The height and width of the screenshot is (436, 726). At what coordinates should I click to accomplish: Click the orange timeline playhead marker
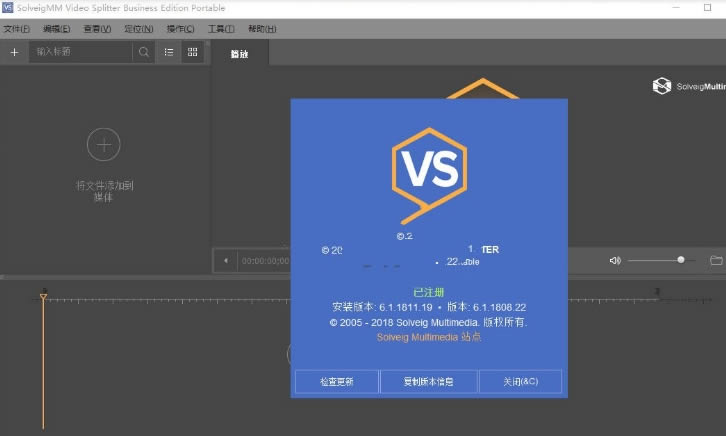(x=43, y=297)
